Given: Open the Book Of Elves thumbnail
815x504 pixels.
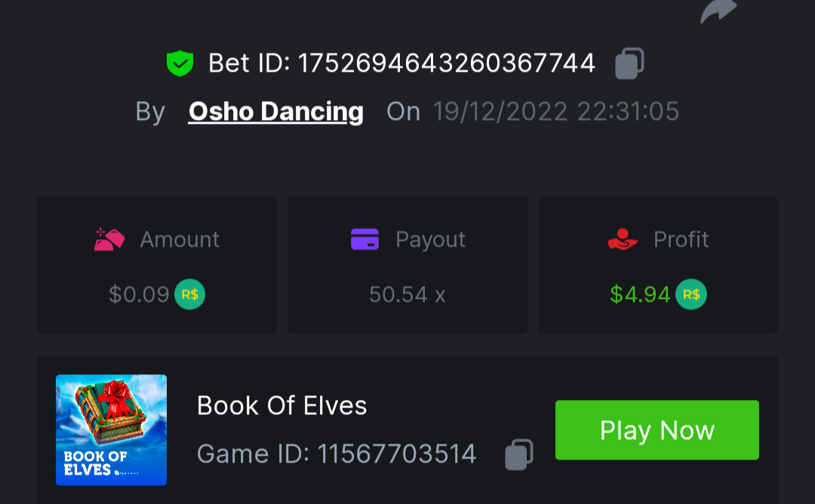Looking at the screenshot, I should (x=111, y=429).
